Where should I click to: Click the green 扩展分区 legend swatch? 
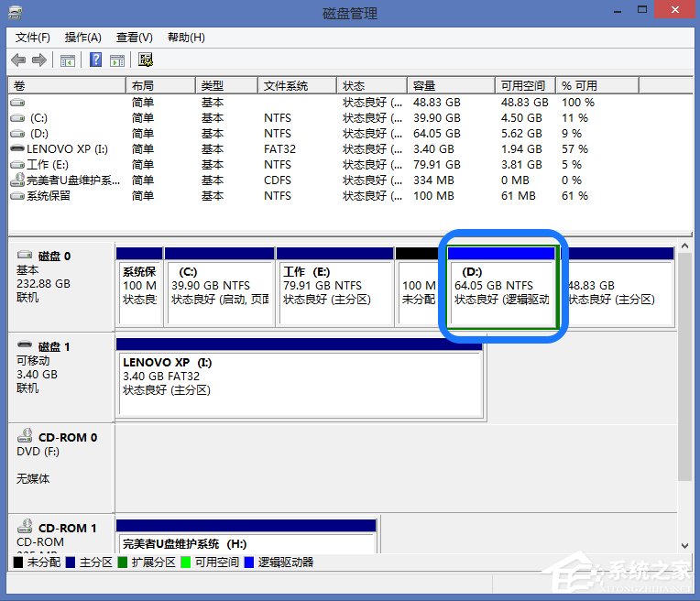tap(123, 563)
